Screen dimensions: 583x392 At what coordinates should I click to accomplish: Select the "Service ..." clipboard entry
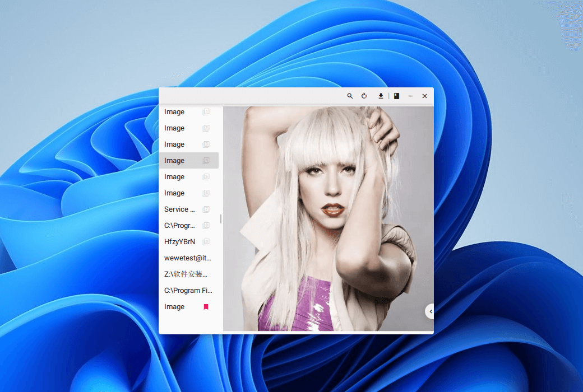(188, 209)
